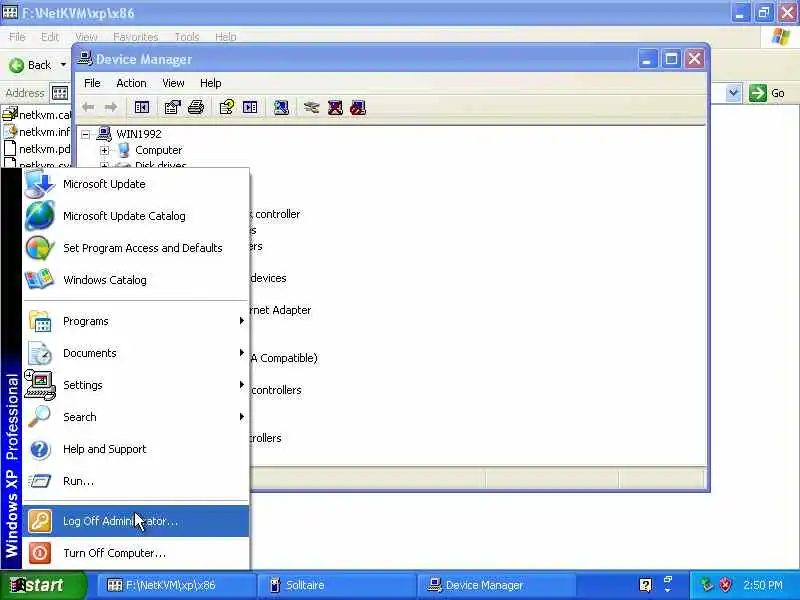Screen dimensions: 800x600
Task: Open Microsoft Update from the Start menu
Action: point(136,184)
